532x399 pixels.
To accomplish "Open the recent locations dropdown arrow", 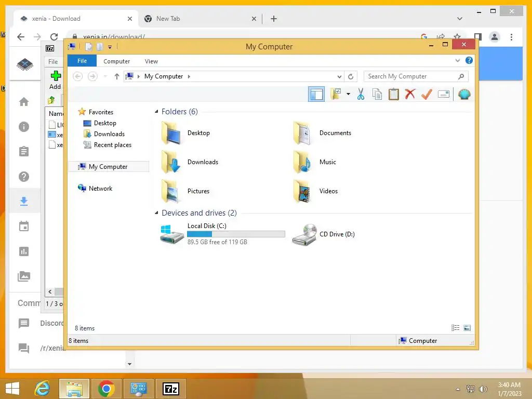I will [105, 76].
